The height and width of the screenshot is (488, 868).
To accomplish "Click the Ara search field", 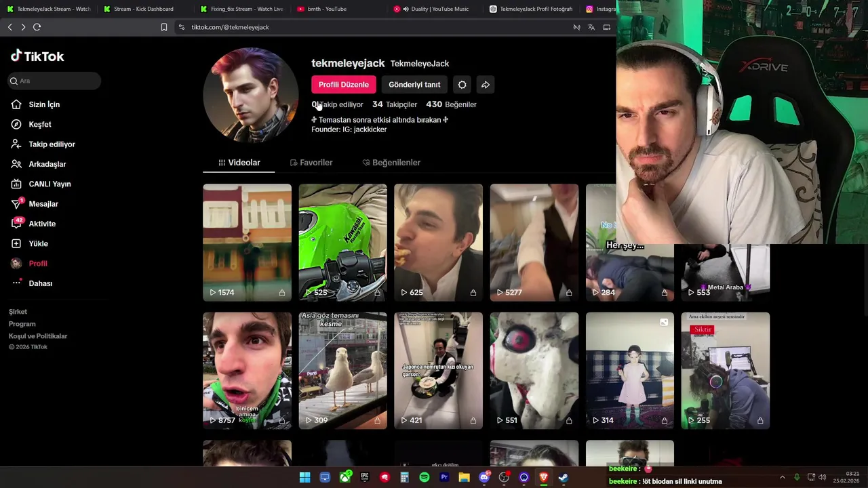I will tap(54, 81).
